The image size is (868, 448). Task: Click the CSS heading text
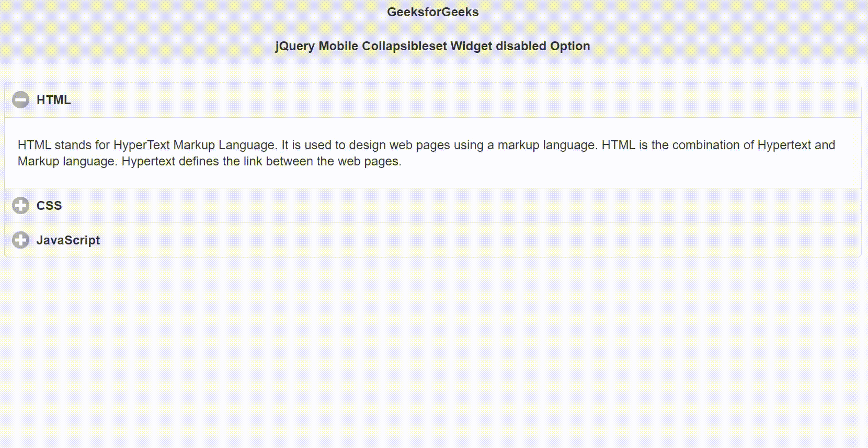(x=49, y=206)
